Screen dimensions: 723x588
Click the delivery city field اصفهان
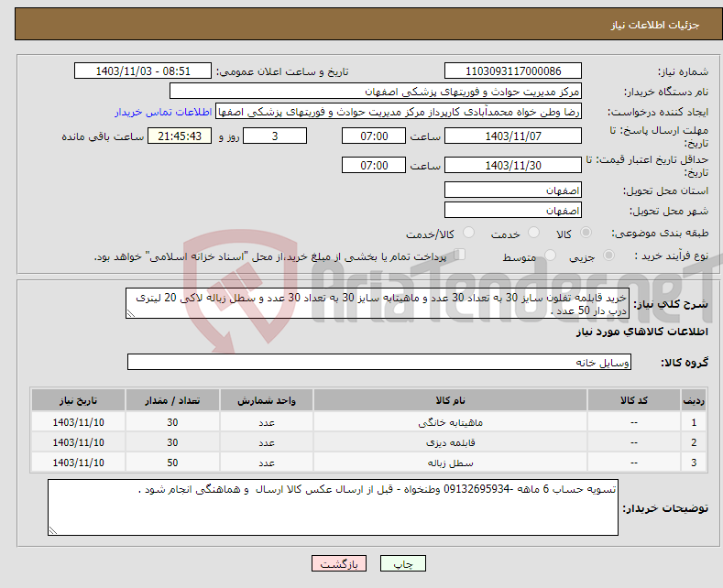click(x=513, y=210)
